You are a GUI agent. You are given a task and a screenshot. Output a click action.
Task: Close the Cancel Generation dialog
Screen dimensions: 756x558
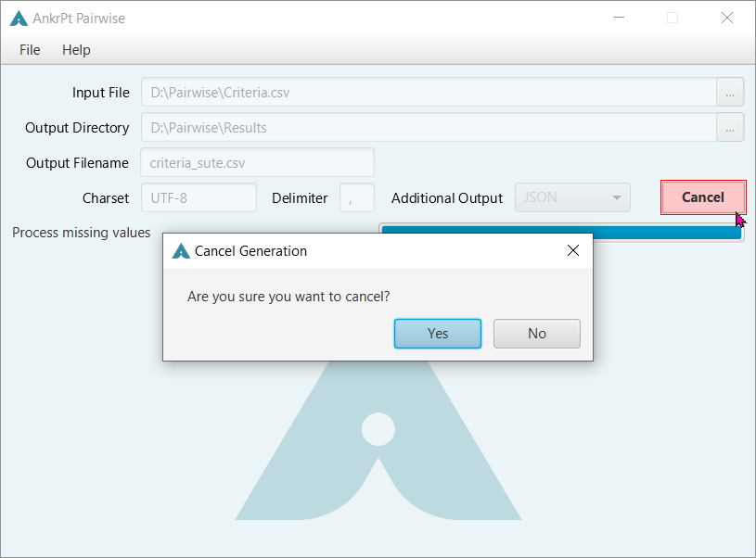(573, 250)
